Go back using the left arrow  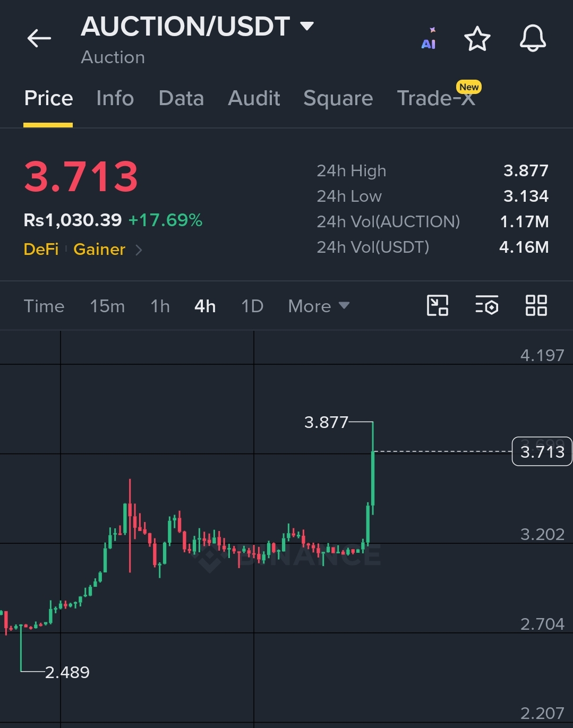(x=39, y=38)
